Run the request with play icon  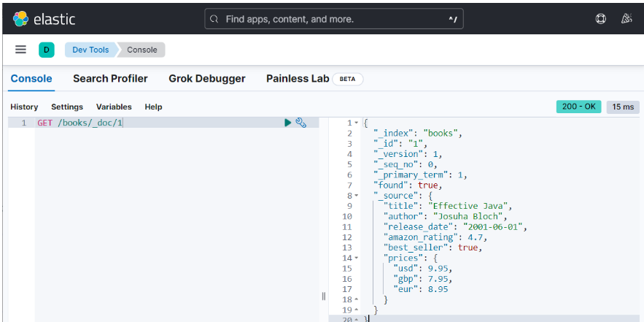click(288, 123)
